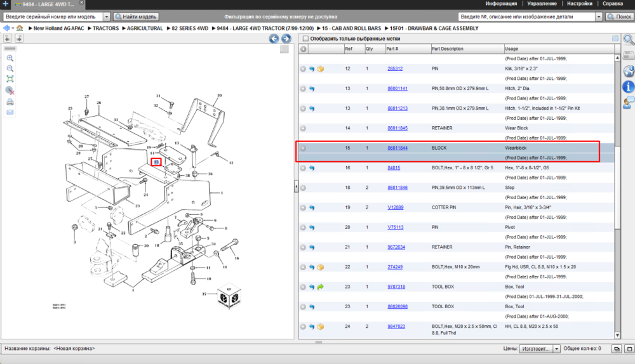Open part number link 9847023
635x364 pixels.
click(396, 327)
